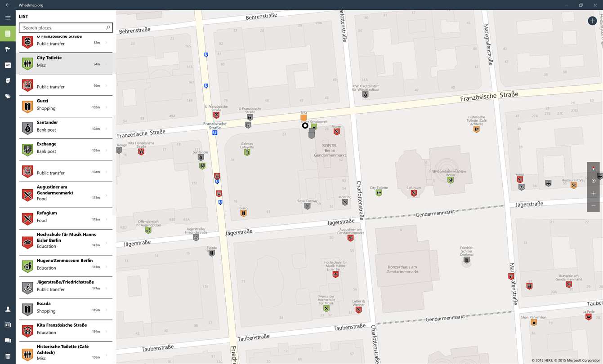Open the Public transfer entry at 96m
The height and width of the screenshot is (364, 603).
(66, 85)
